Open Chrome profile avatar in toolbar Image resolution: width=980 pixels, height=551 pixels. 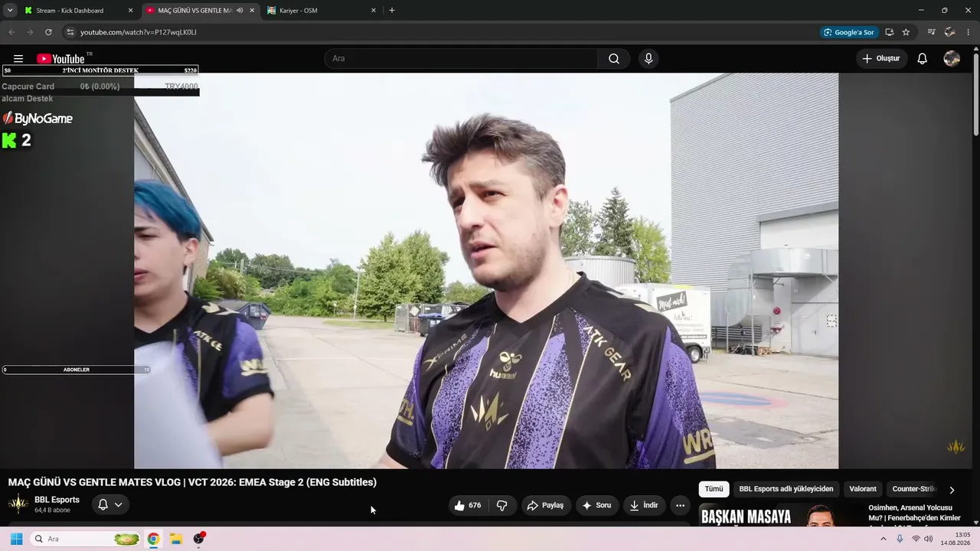point(950,32)
